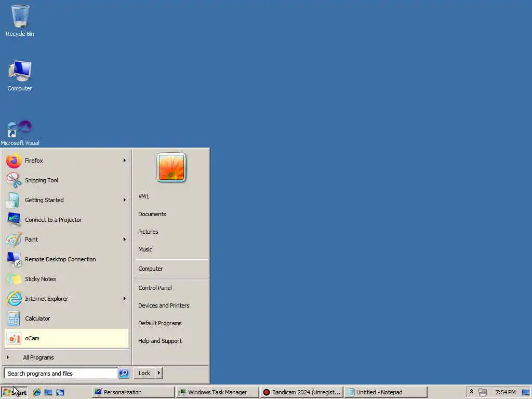This screenshot has width=532, height=399.
Task: Open Default Programs
Action: point(160,323)
